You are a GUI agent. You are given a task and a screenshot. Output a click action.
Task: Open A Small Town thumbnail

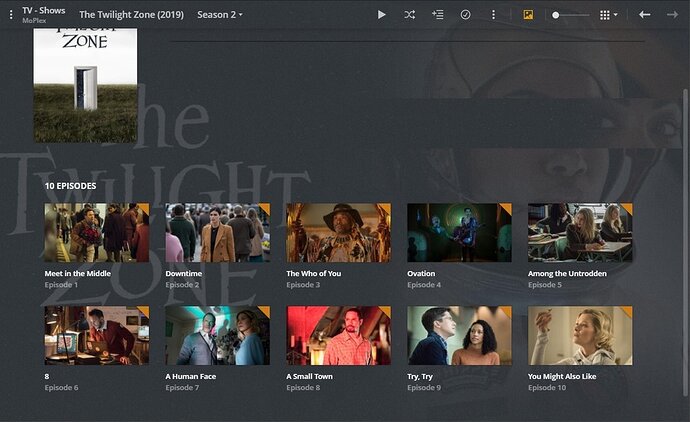(x=338, y=335)
